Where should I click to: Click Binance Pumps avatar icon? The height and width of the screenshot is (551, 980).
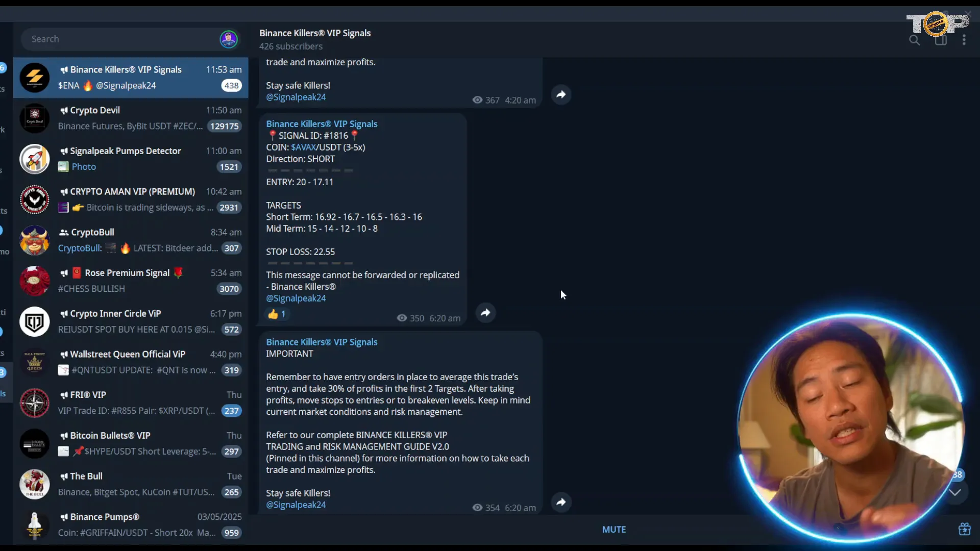[35, 524]
